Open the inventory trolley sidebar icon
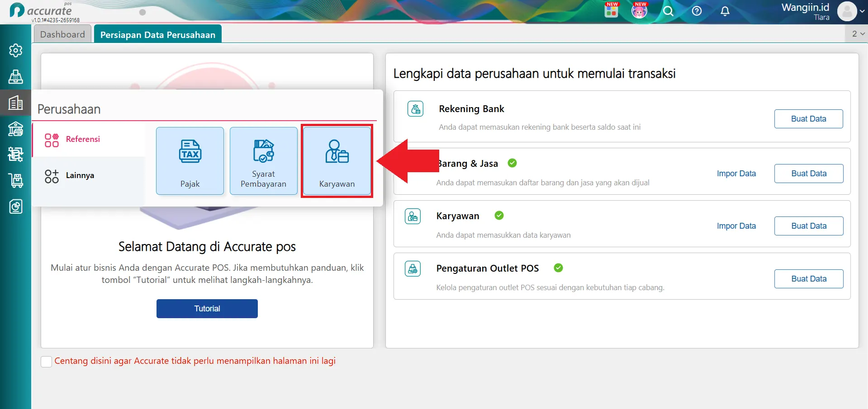 (16, 181)
